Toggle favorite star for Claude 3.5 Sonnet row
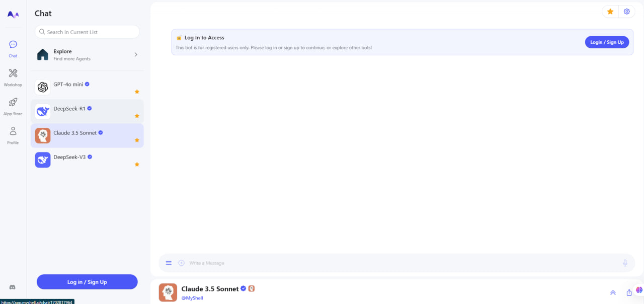The width and height of the screenshot is (644, 304). point(137,140)
